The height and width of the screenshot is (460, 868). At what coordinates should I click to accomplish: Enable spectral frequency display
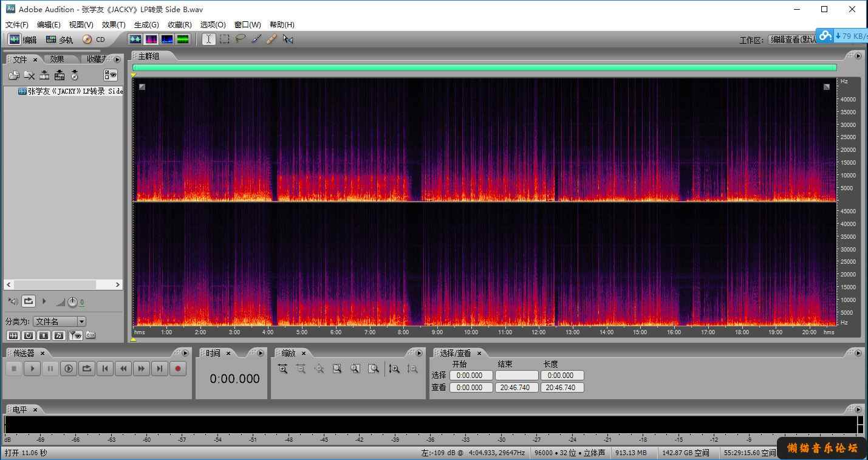pos(151,39)
